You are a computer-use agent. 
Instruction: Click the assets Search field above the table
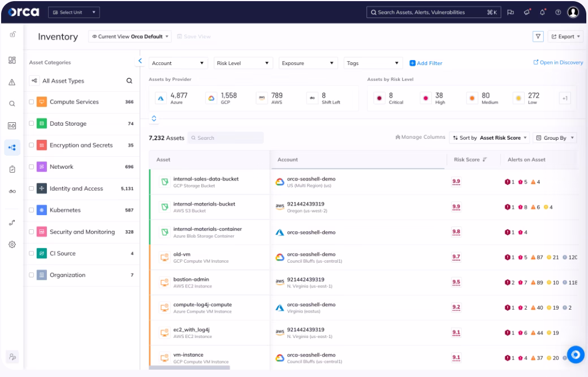[226, 138]
